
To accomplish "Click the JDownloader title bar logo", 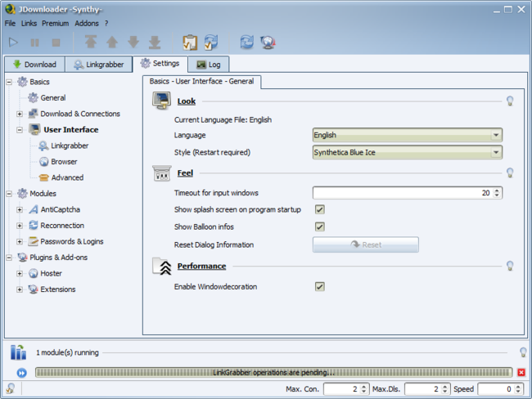I will pyautogui.click(x=10, y=9).
